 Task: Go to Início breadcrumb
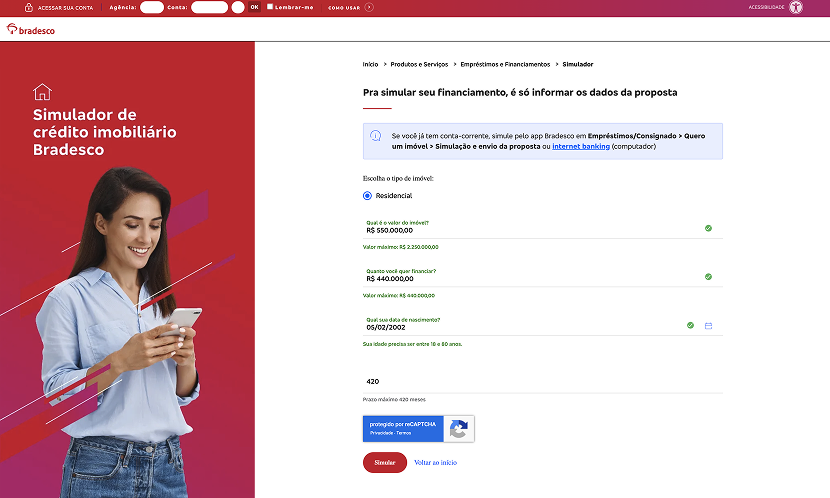[371, 65]
